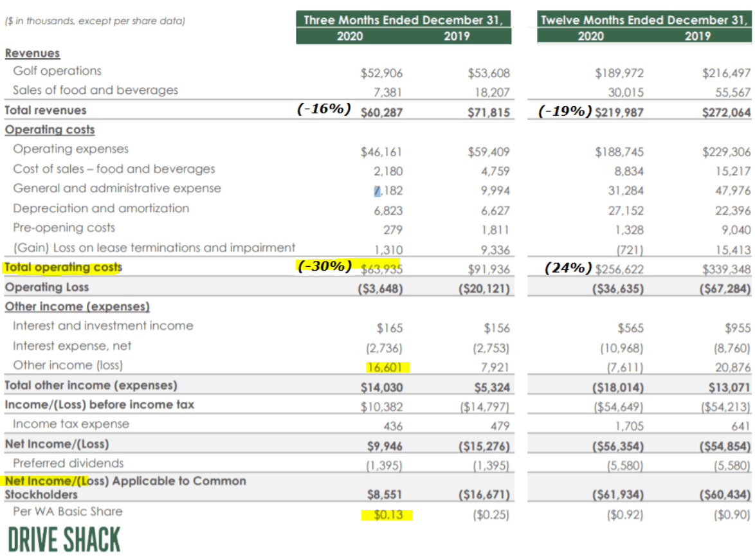Click quarterly total operating costs $63,935

click(x=381, y=269)
